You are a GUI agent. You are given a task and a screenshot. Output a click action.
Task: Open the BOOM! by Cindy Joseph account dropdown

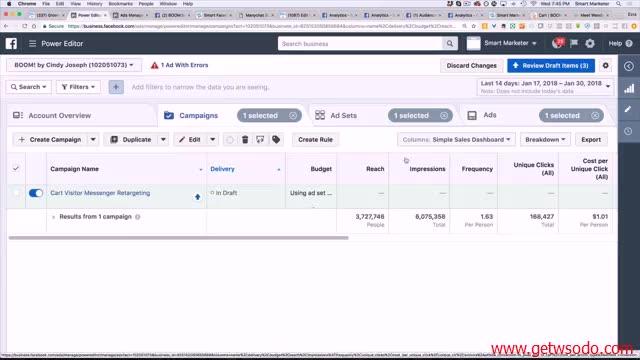pos(74,65)
